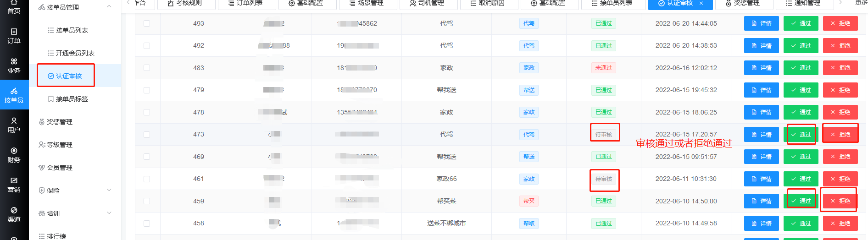Viewport: 868px width, 240px height.
Task: Open the 用户 section in the sidebar
Action: (x=14, y=125)
